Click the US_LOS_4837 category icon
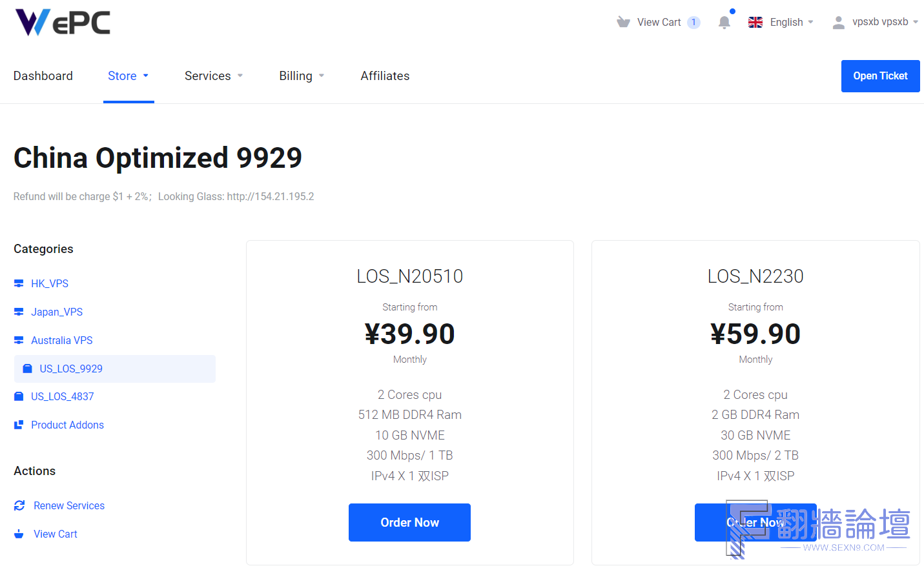Image resolution: width=924 pixels, height=568 pixels. point(19,396)
